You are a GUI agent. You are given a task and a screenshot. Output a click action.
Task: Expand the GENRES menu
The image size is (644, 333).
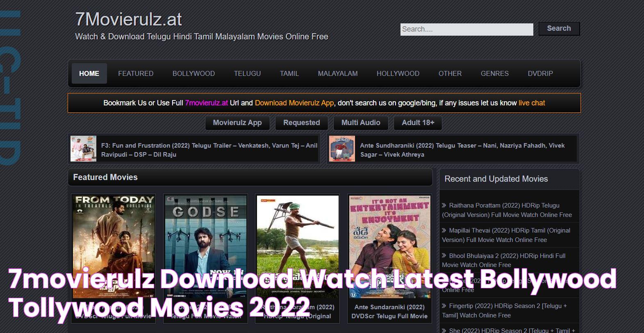click(x=494, y=73)
